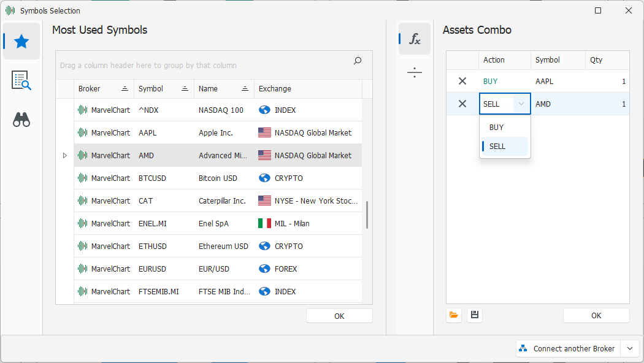
Task: Click the Advanced Mi... name cell
Action: [224, 156]
